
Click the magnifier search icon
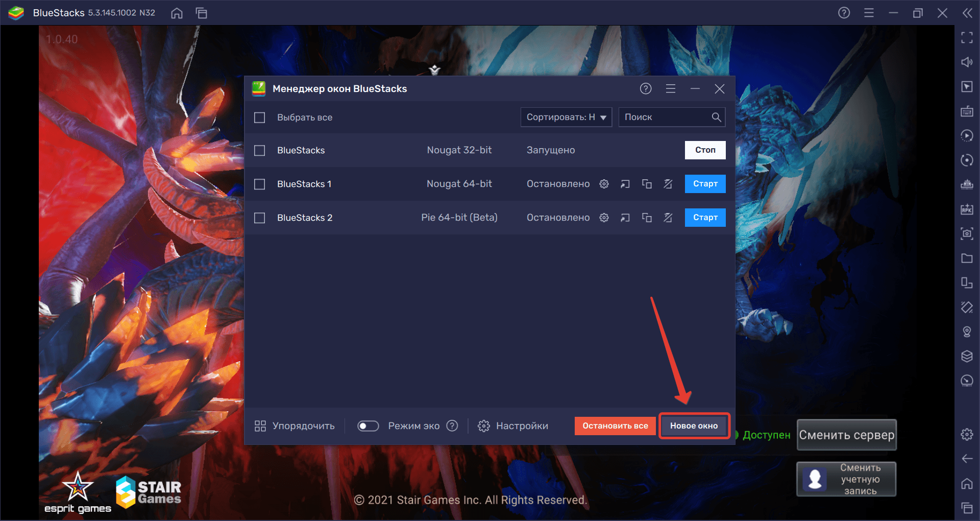pos(716,117)
